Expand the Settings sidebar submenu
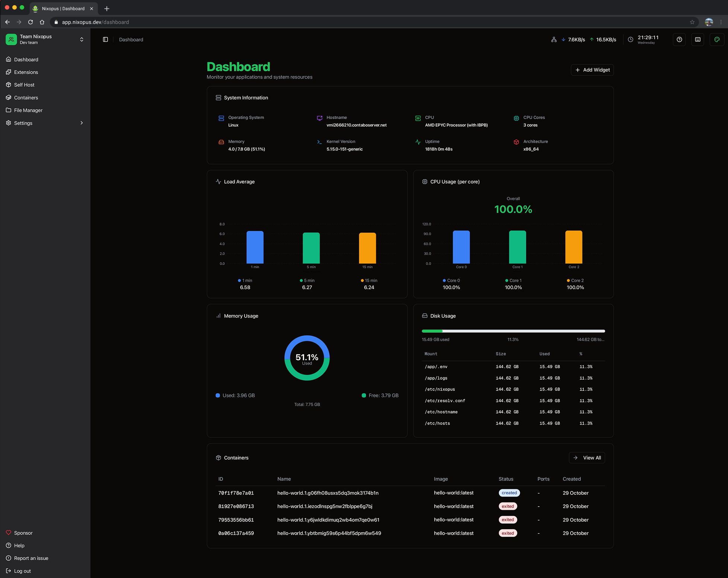This screenshot has width=728, height=578. (x=82, y=123)
